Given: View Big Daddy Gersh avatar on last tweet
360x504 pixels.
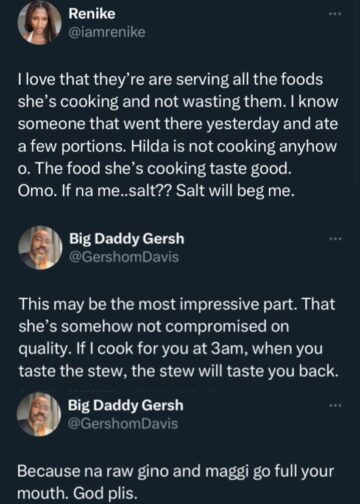Looking at the screenshot, I should click(39, 414).
